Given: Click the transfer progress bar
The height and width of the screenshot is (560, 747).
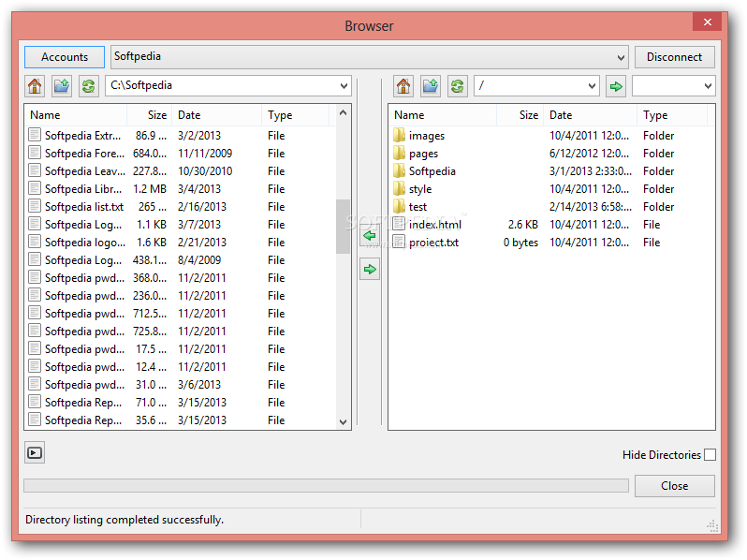Looking at the screenshot, I should click(327, 486).
